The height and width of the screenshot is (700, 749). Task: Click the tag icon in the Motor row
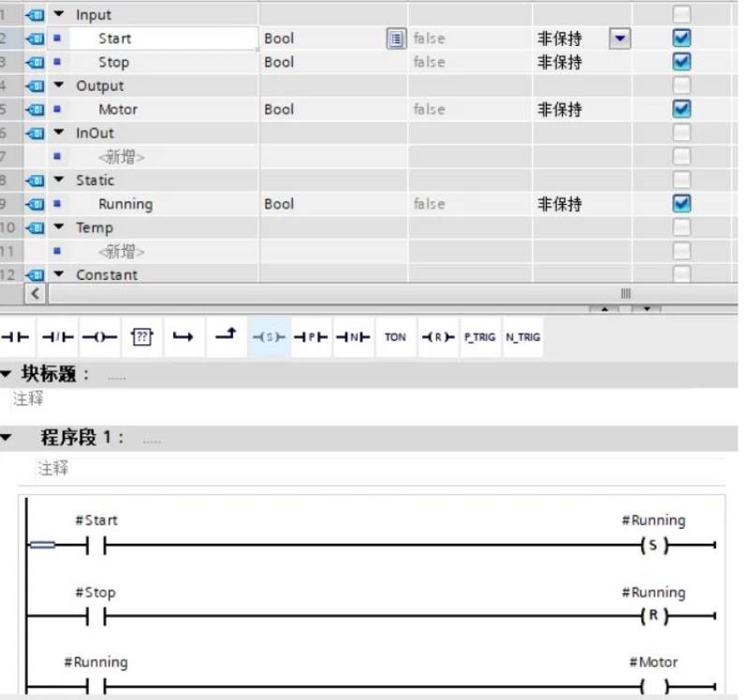click(x=35, y=109)
